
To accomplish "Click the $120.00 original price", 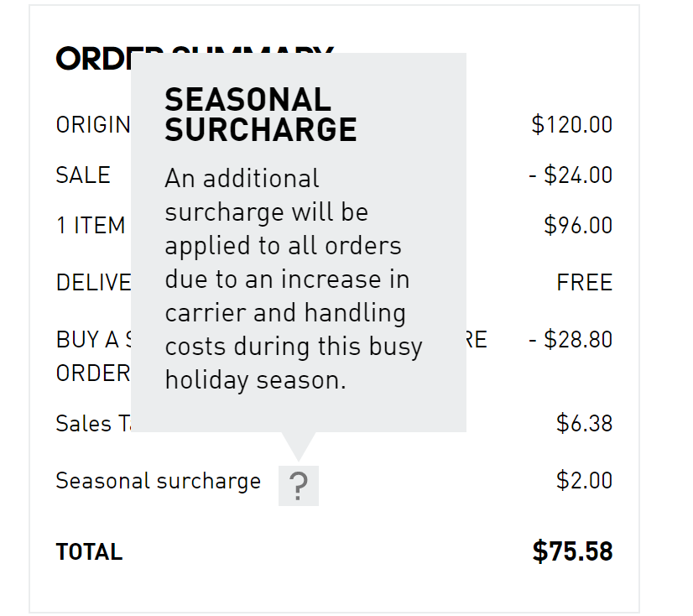I will [x=571, y=124].
